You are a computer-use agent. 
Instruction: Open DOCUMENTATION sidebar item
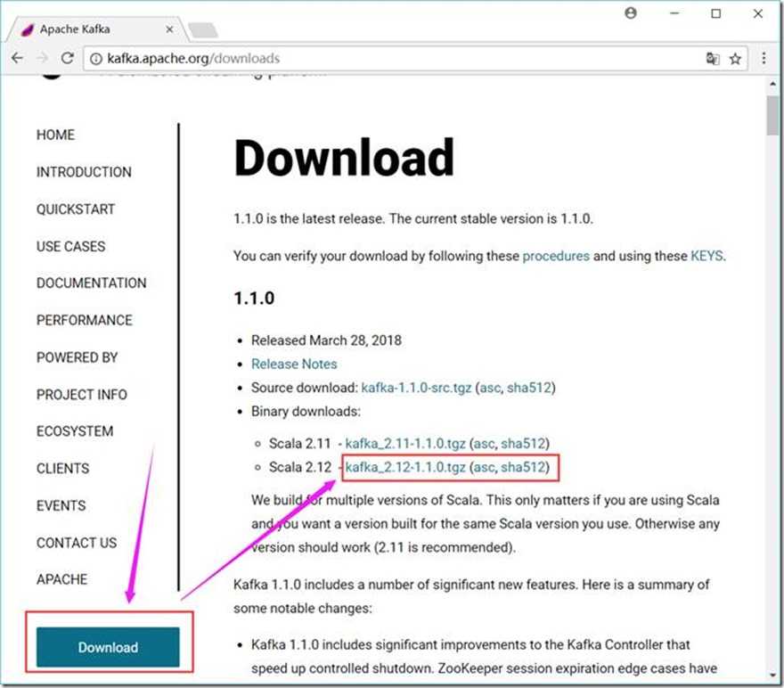pos(92,283)
